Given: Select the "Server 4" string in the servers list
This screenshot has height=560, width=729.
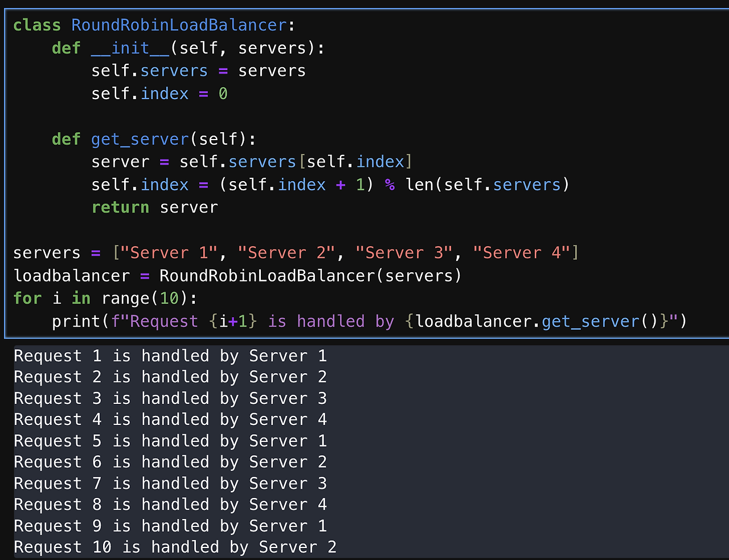Looking at the screenshot, I should coord(522,253).
